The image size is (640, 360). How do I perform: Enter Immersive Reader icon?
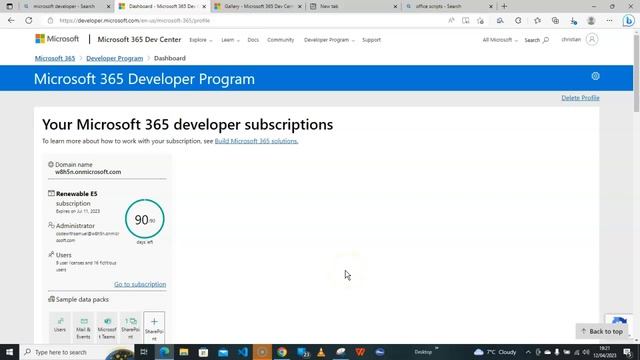click(466, 20)
